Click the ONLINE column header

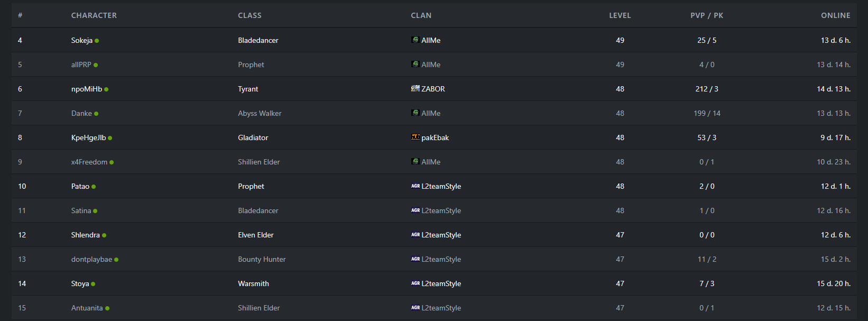tap(836, 15)
